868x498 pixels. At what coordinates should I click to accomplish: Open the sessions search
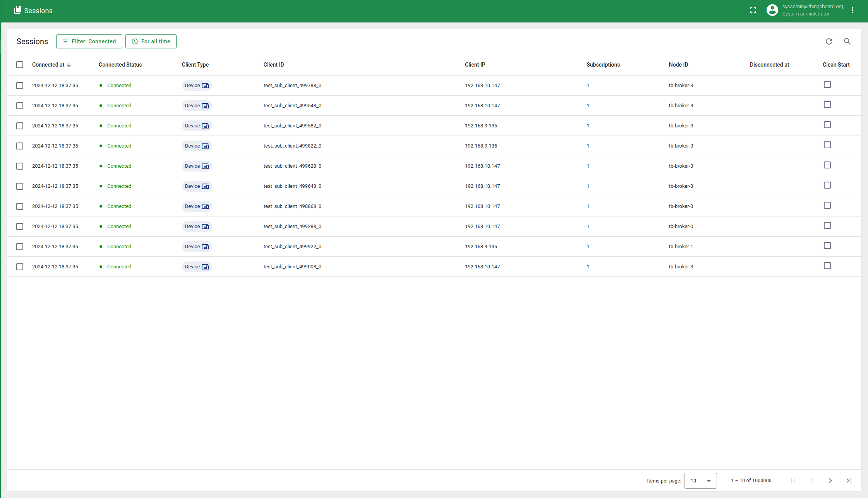847,41
